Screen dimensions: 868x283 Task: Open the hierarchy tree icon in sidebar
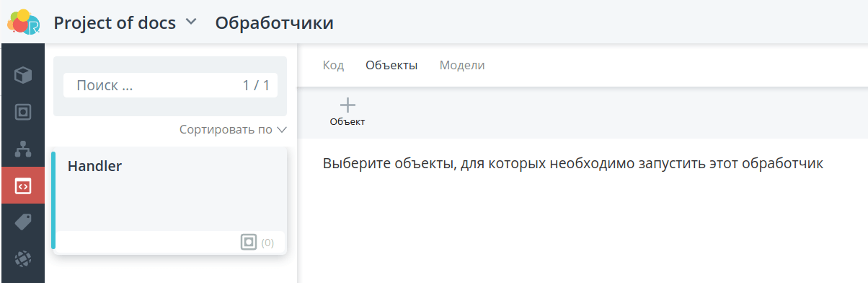pos(23,149)
